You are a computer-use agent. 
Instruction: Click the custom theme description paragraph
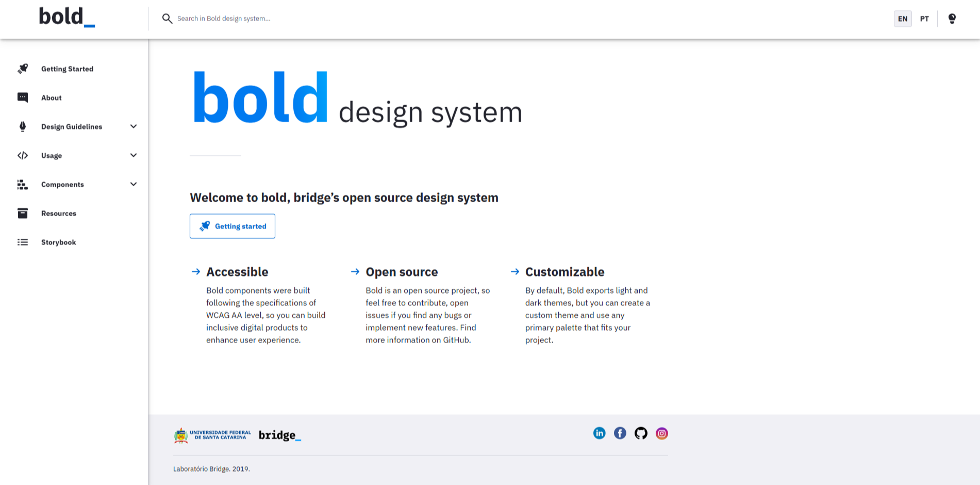(x=588, y=315)
